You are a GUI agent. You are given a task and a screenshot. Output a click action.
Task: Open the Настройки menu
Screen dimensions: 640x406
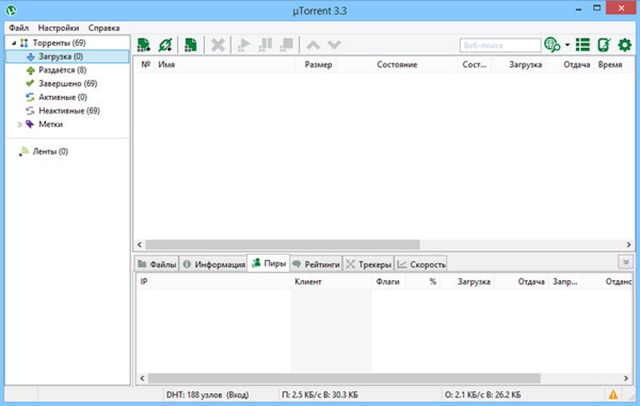coord(58,28)
